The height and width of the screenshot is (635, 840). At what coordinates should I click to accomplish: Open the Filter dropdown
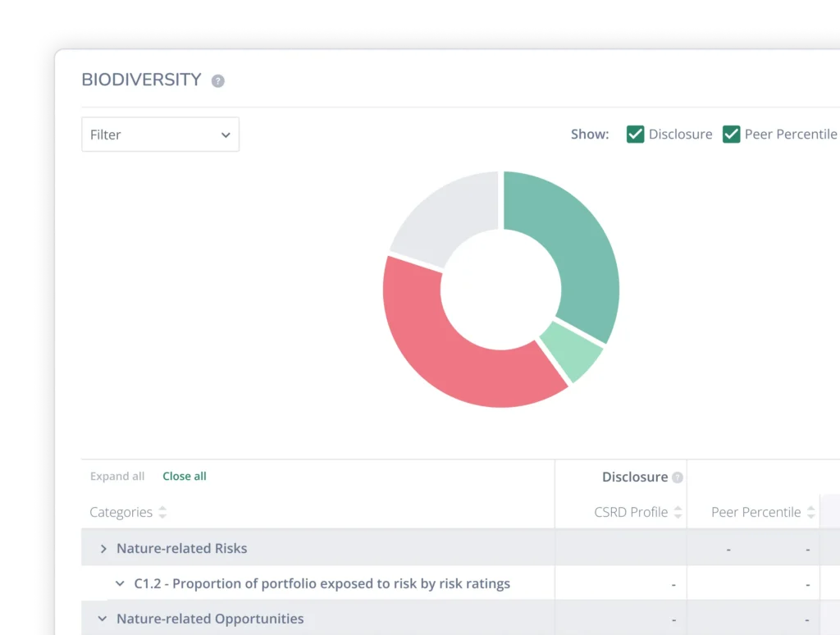pos(160,135)
